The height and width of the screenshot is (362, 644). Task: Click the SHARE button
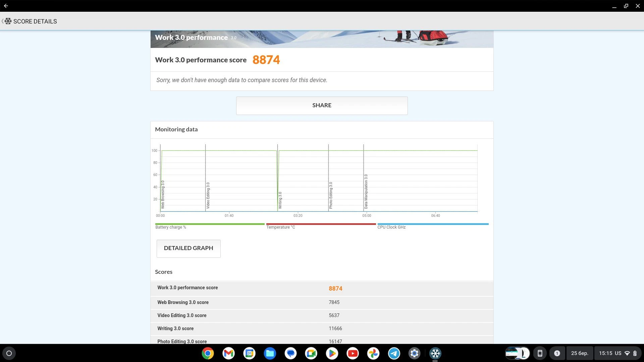pyautogui.click(x=322, y=106)
